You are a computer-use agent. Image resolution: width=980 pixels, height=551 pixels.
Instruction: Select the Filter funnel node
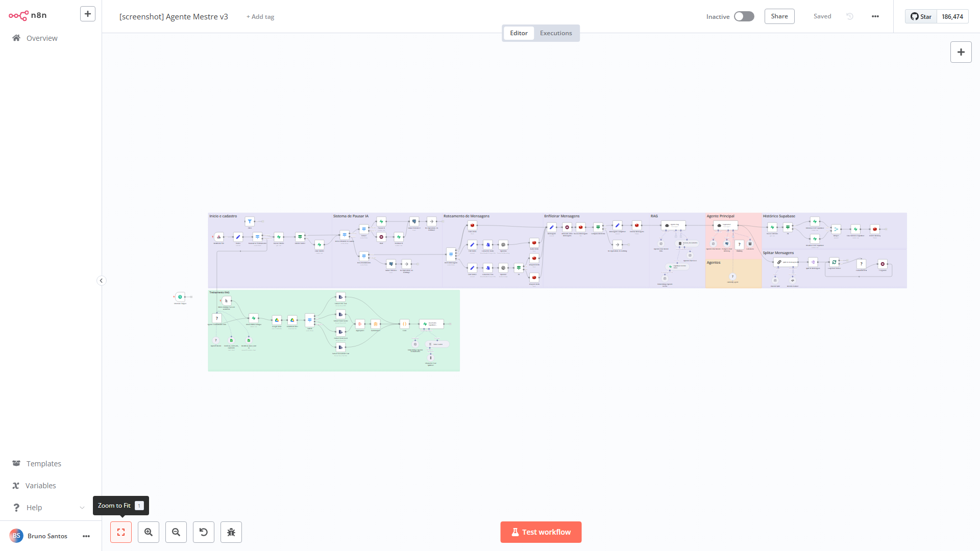[250, 221]
